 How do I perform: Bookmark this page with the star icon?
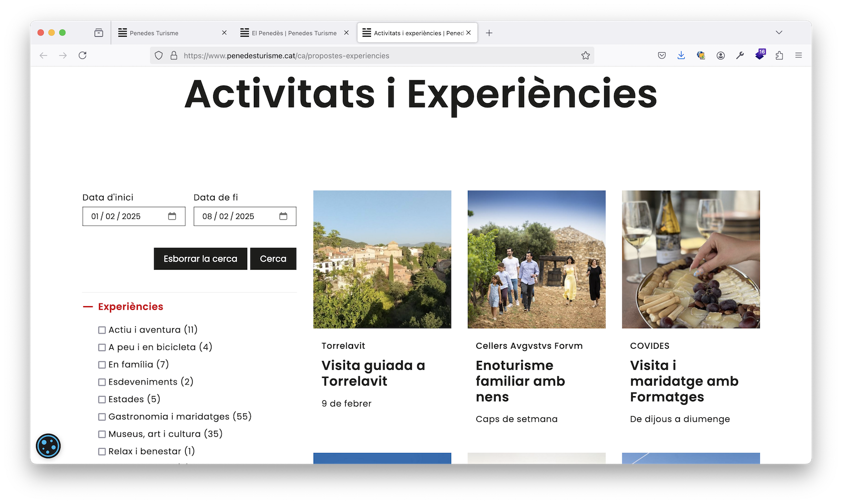(x=585, y=55)
